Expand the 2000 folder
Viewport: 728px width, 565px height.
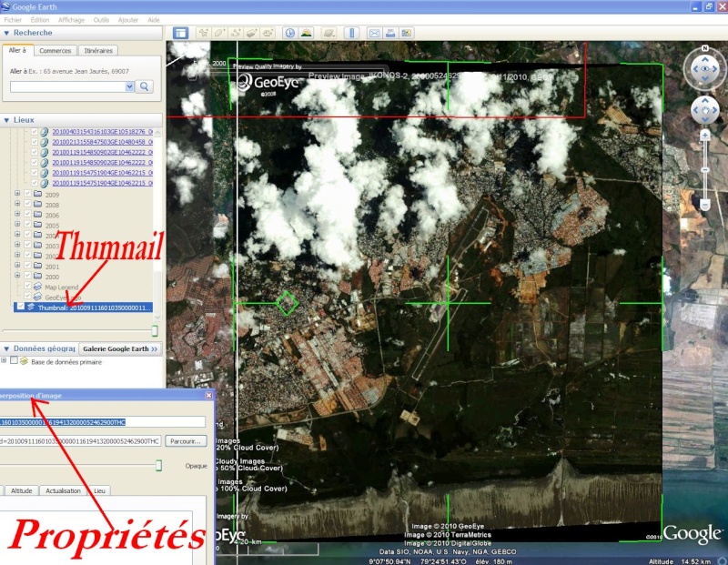click(17, 276)
